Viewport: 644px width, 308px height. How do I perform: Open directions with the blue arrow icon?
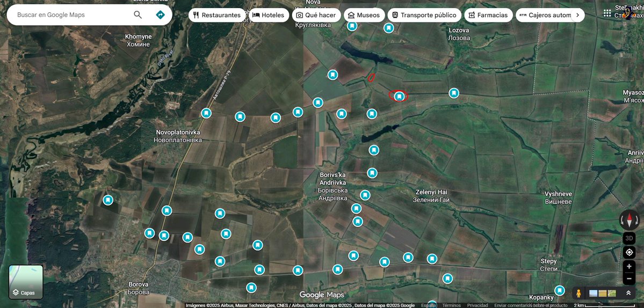tap(160, 15)
